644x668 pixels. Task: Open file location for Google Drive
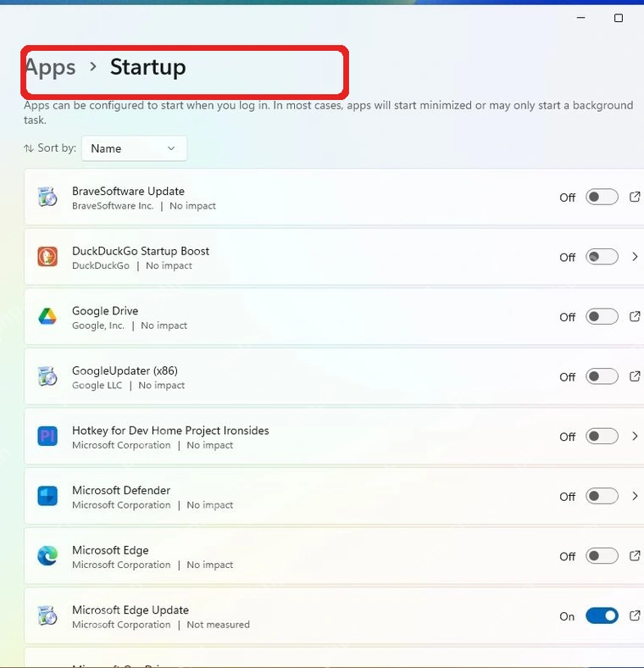635,316
